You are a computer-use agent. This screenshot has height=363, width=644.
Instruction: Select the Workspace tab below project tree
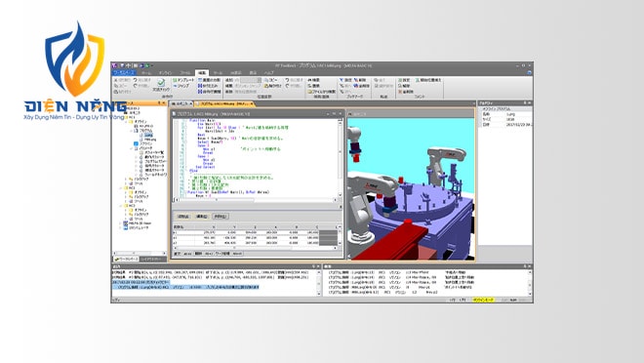coord(126,259)
